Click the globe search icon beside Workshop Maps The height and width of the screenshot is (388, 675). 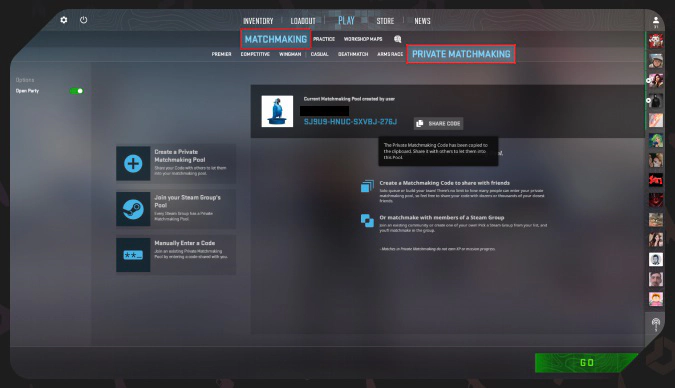397,39
